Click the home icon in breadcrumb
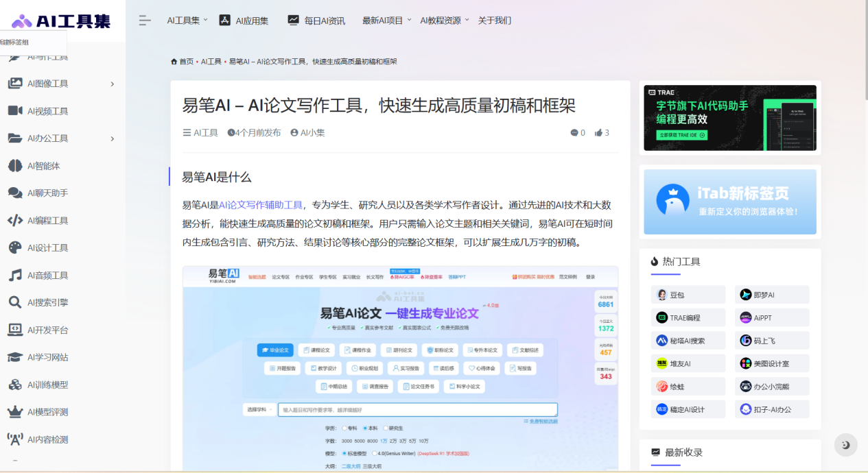Viewport: 868px width, 473px height. tap(174, 62)
